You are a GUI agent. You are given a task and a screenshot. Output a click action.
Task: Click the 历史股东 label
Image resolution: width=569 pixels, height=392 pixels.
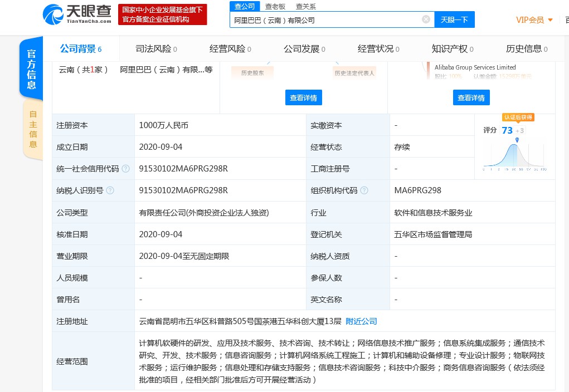coord(252,73)
